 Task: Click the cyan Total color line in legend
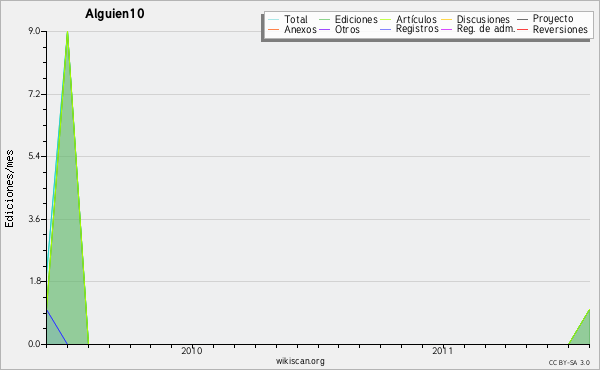[x=274, y=19]
